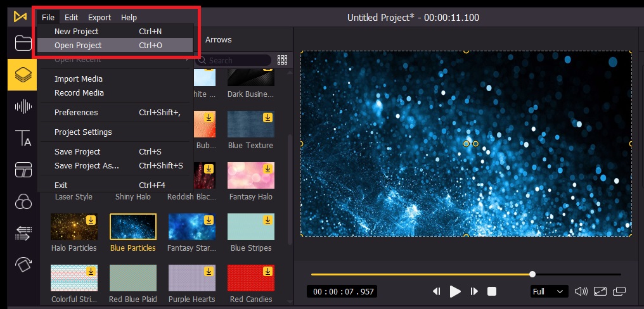Select the Blue Texture thumbnail
Image resolution: width=644 pixels, height=309 pixels.
(251, 124)
